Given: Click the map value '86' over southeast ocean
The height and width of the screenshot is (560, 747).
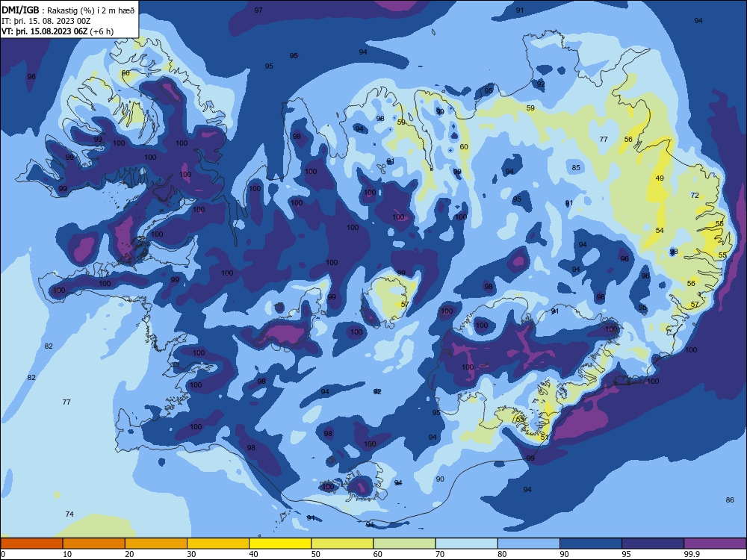Looking at the screenshot, I should 730,500.
